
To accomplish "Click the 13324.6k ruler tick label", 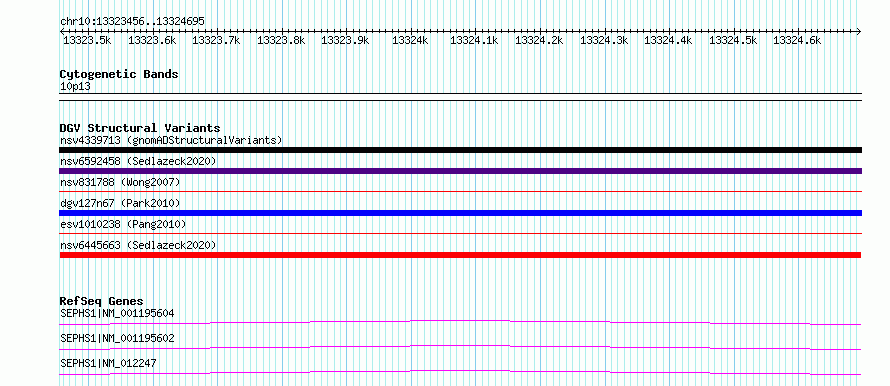I will 797,40.
